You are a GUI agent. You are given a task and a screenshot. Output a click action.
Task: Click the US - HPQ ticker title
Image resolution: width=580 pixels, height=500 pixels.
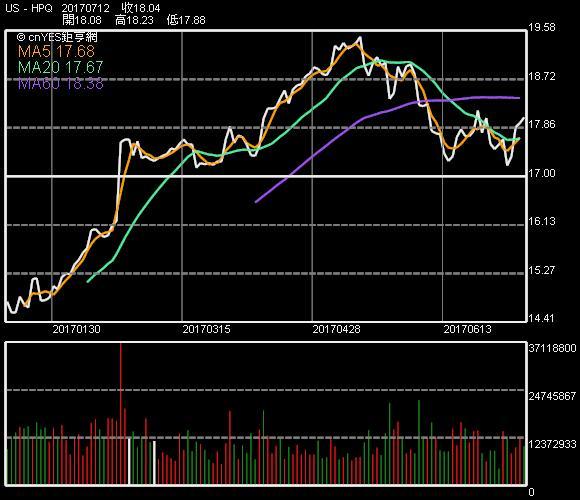click(x=29, y=8)
